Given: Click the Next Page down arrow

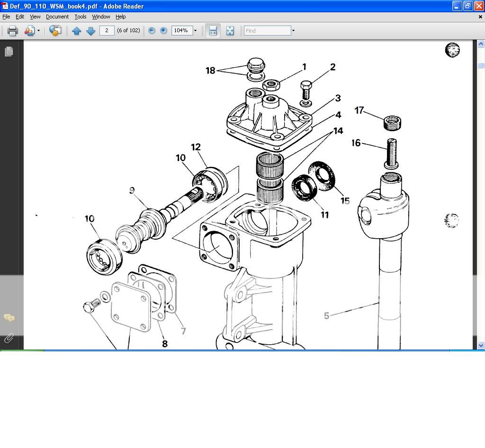Looking at the screenshot, I should [x=91, y=31].
